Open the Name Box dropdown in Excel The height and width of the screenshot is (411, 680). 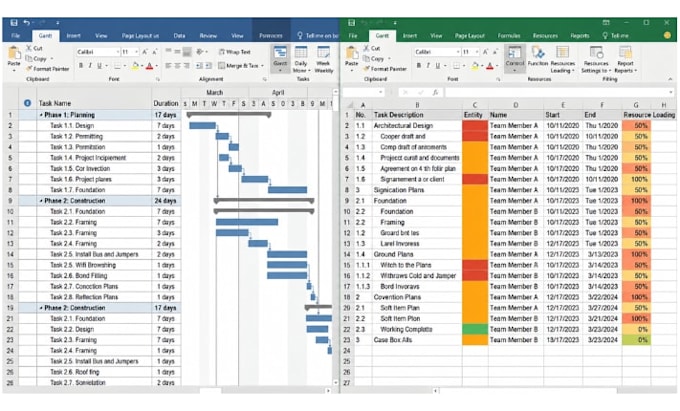pyautogui.click(x=380, y=92)
